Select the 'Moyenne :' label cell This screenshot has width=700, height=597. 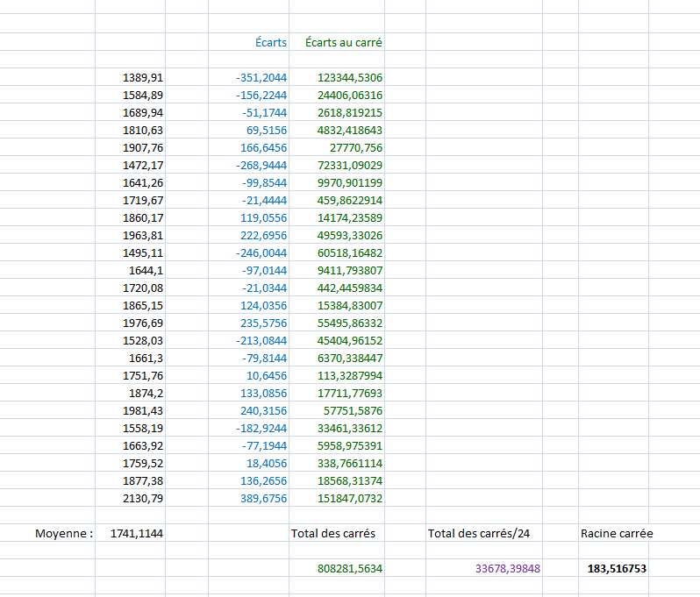64,533
